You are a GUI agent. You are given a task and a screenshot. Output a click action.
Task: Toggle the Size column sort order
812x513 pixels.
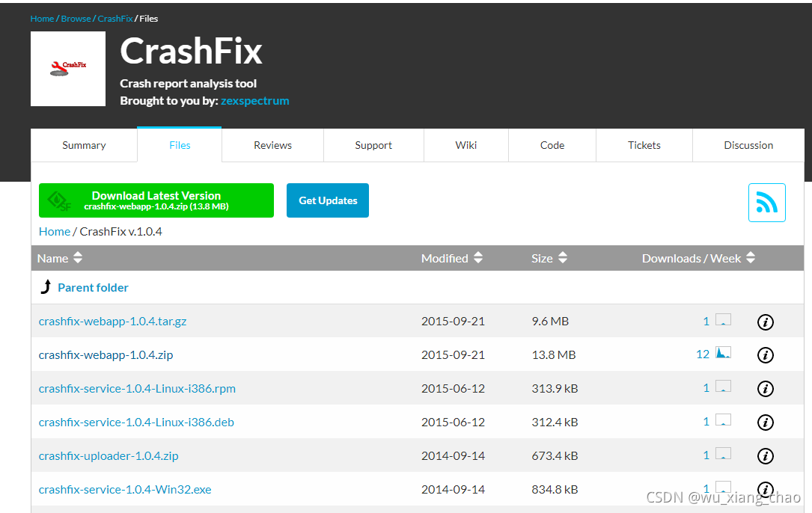click(562, 257)
